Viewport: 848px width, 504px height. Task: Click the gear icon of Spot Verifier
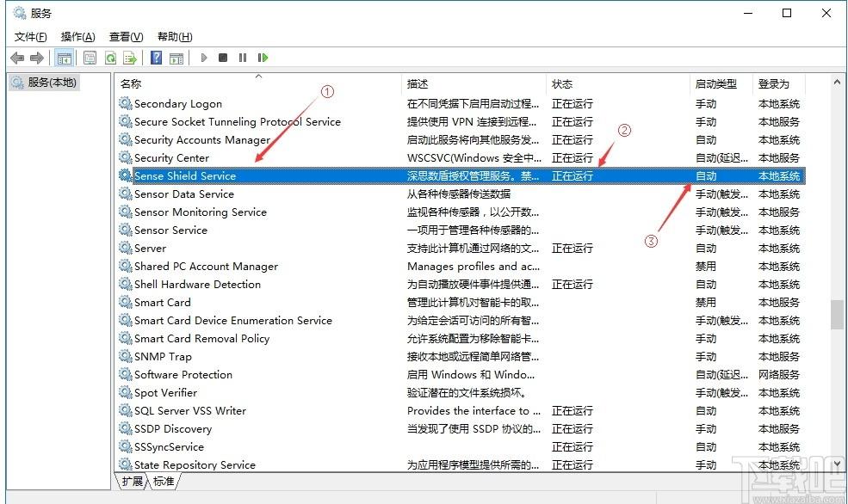click(x=126, y=392)
